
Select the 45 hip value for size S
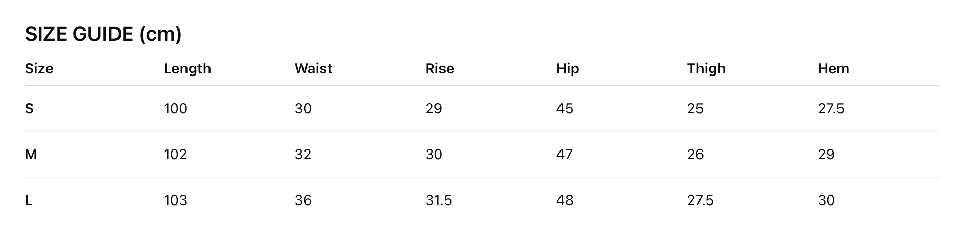(x=565, y=108)
